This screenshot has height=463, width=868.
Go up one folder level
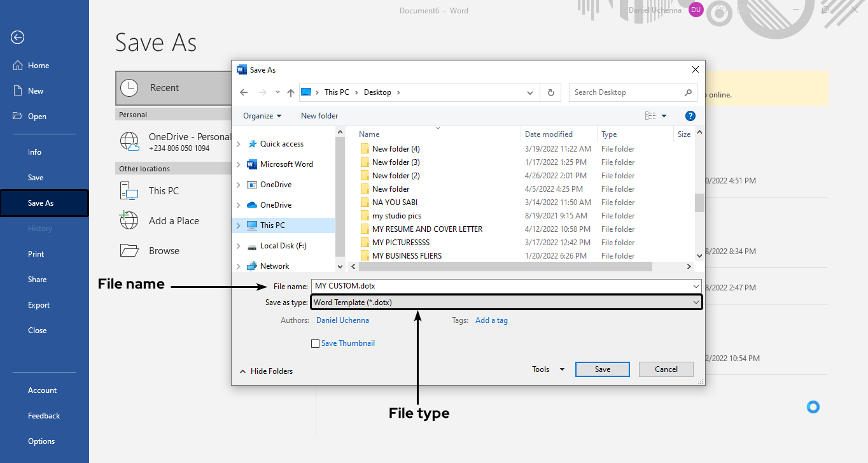(x=290, y=92)
